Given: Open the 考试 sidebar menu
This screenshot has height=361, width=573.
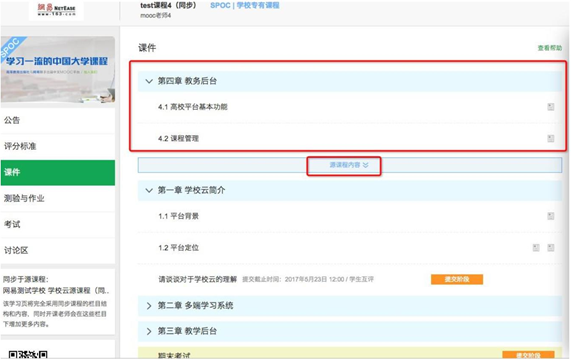Looking at the screenshot, I should click(58, 224).
